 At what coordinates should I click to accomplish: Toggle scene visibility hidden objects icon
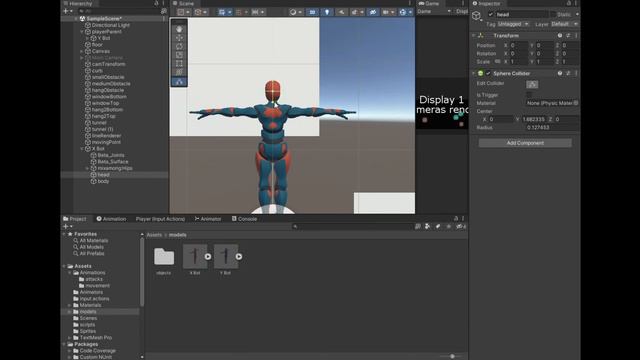point(372,12)
